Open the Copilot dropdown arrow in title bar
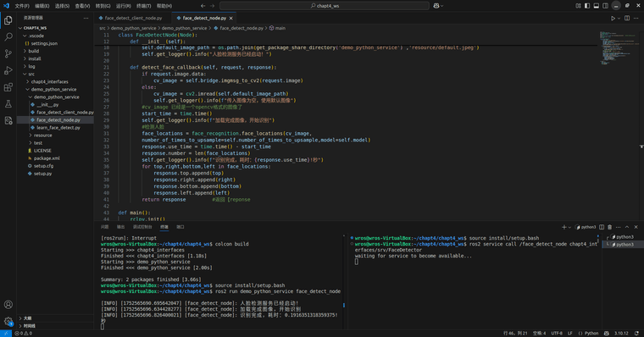This screenshot has height=337, width=644. point(442,6)
